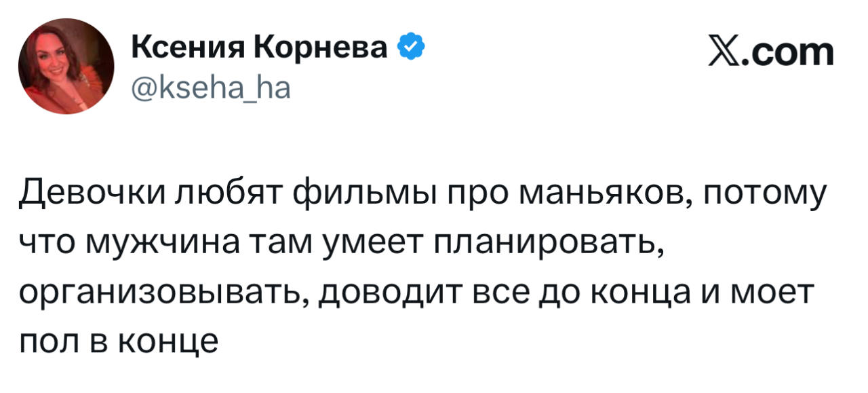Click the final word "конце" of the tweet
Viewport: 868px width, 393px height.
[x=169, y=341]
